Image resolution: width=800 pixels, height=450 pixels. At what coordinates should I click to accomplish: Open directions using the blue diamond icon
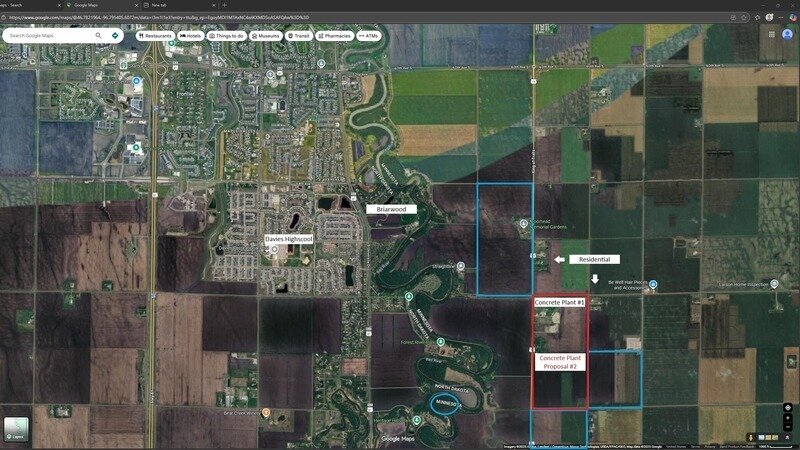point(115,35)
